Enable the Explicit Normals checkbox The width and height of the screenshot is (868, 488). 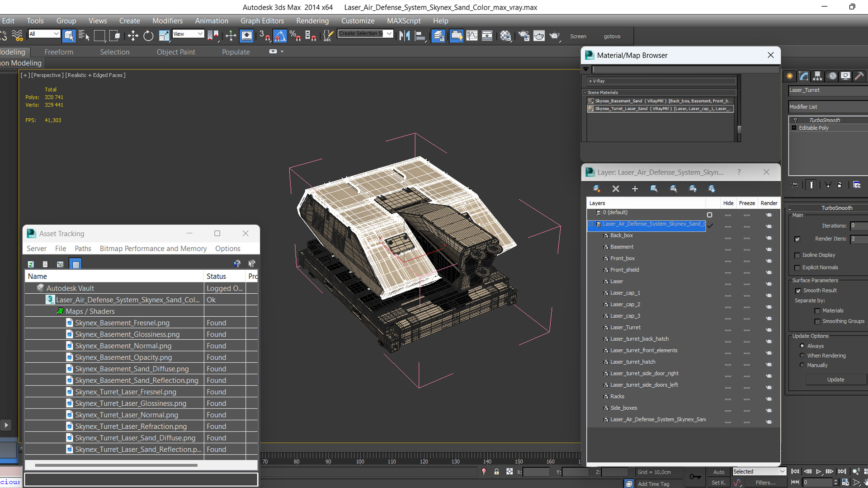797,268
